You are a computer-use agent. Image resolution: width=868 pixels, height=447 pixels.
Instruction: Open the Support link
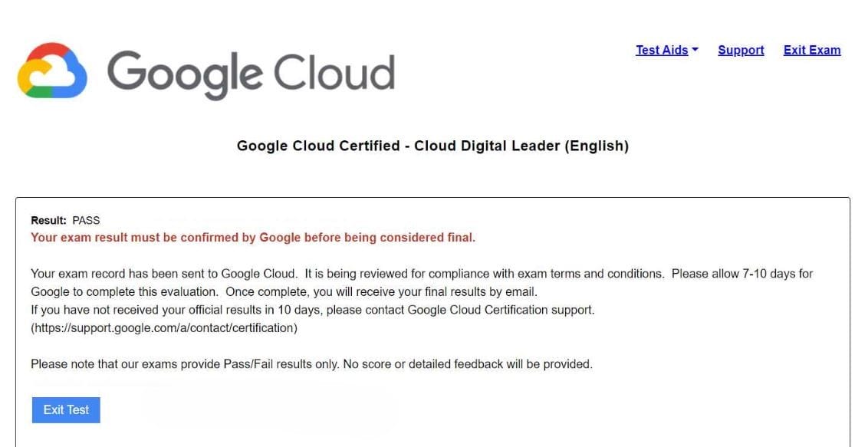[x=741, y=51]
